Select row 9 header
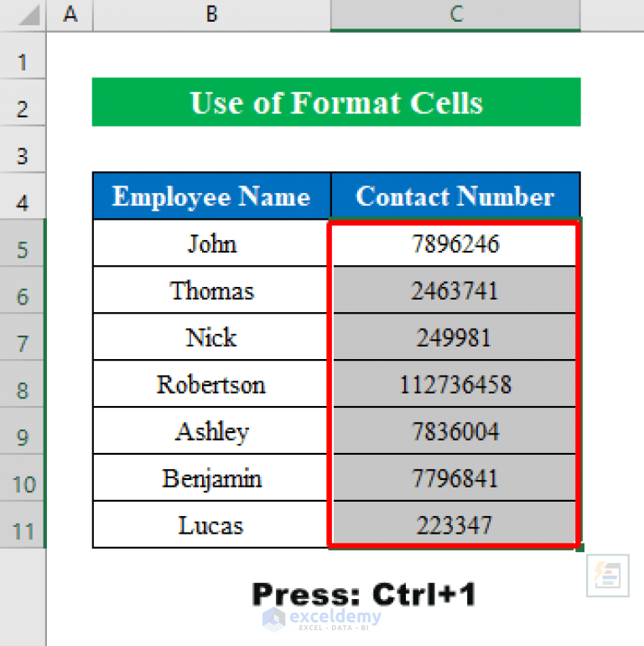 click(x=23, y=431)
